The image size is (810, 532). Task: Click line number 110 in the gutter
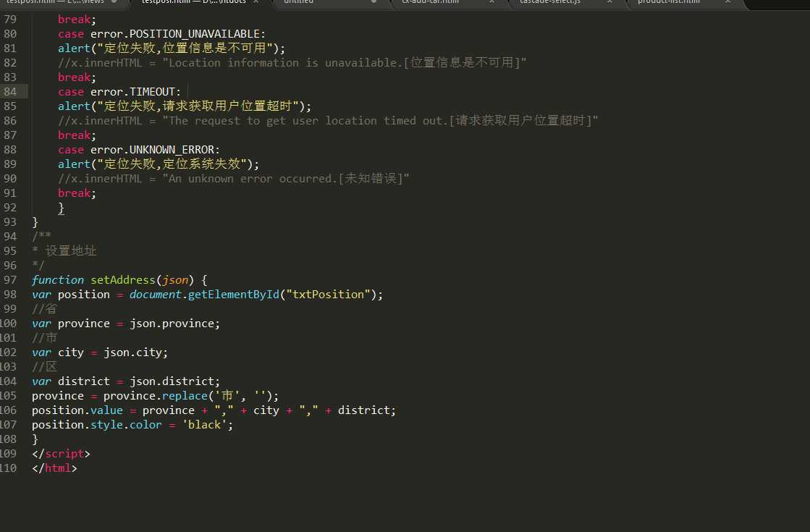8,468
